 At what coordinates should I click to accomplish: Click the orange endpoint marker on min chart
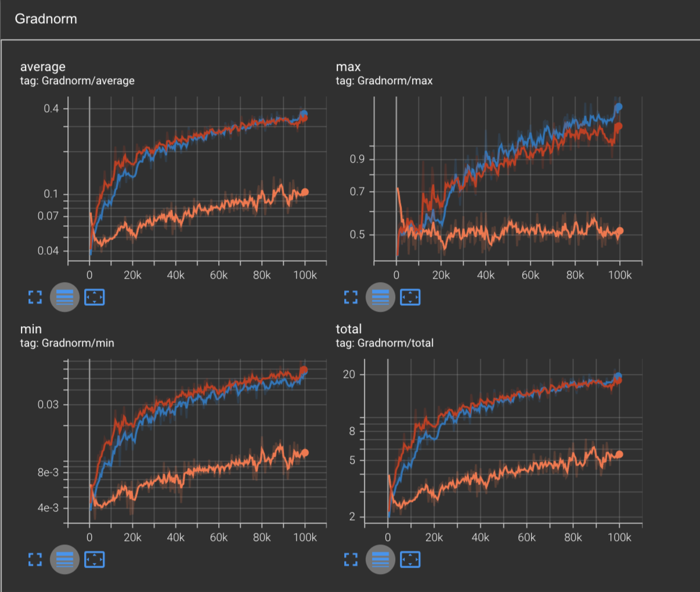point(305,453)
